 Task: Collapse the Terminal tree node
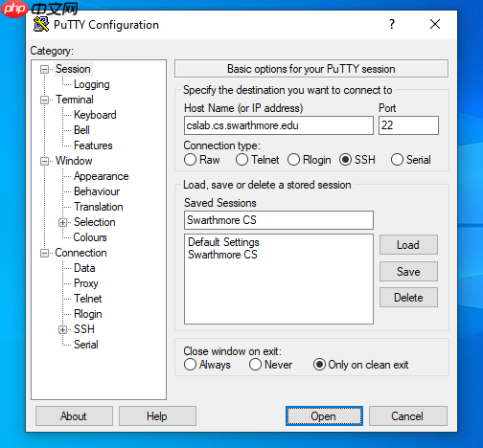(44, 100)
